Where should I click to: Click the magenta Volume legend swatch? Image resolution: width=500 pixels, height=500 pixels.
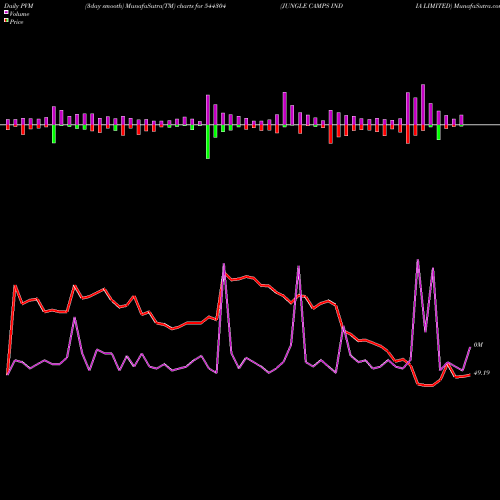tap(6, 12)
